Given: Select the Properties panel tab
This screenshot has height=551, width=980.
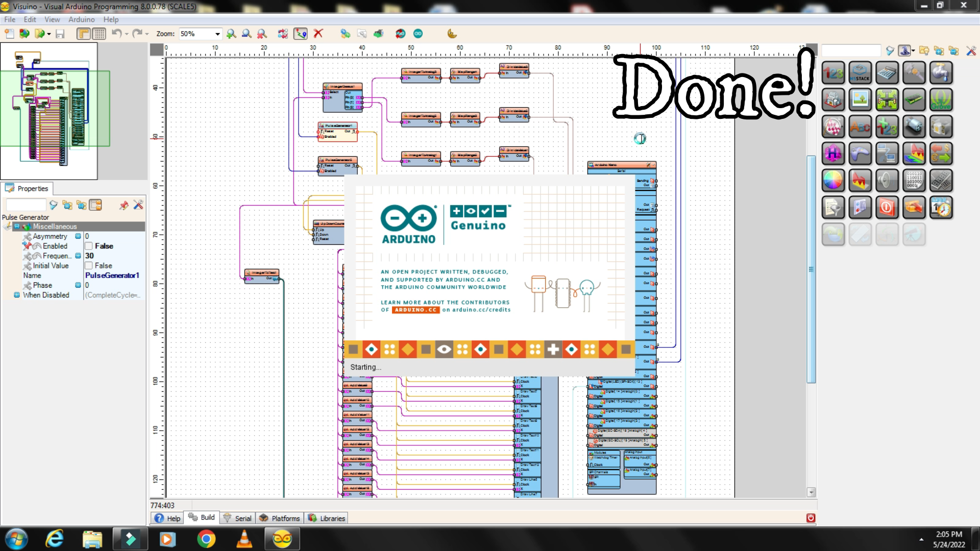Looking at the screenshot, I should [27, 188].
